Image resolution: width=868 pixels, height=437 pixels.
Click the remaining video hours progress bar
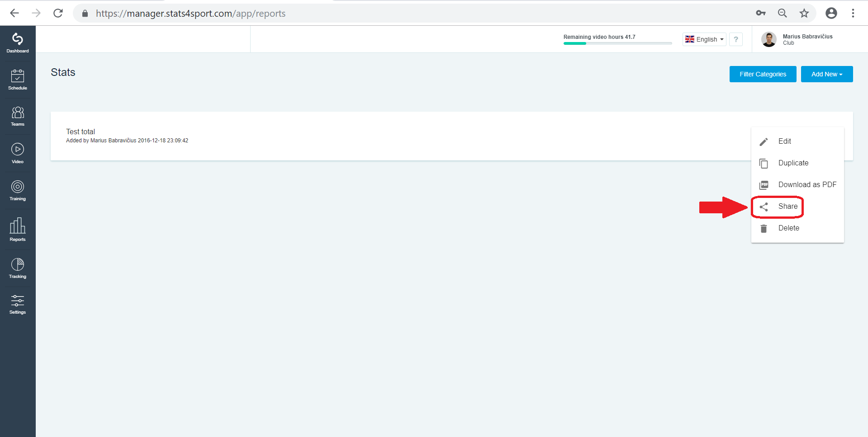pyautogui.click(x=617, y=43)
